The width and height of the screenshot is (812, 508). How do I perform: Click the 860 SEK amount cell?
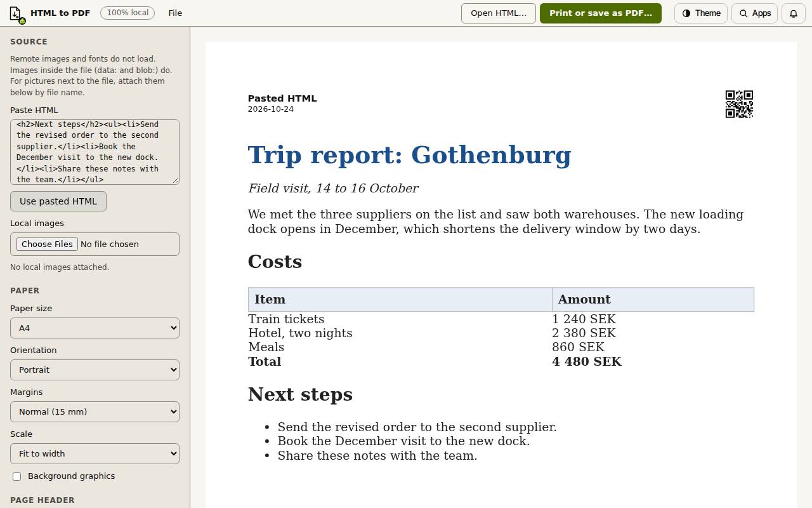(653, 347)
